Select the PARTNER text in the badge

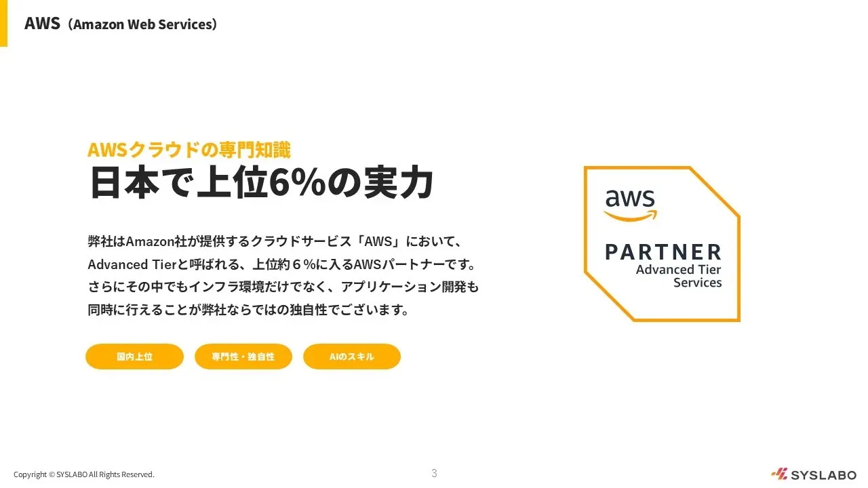coord(663,252)
